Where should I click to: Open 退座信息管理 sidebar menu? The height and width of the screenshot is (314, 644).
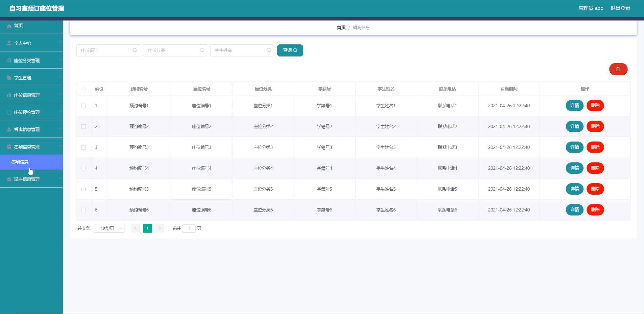31,179
